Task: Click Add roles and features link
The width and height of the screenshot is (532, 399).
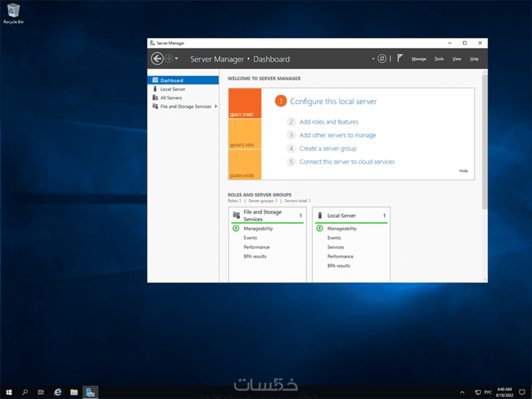Action: pos(329,122)
